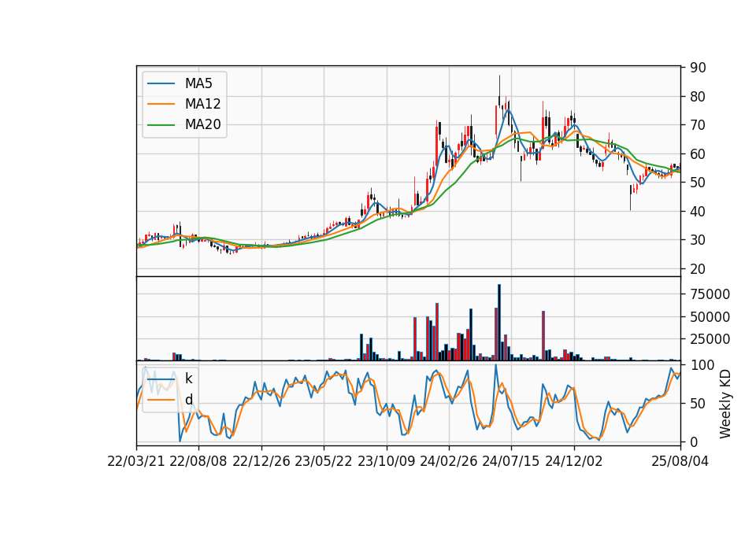Click the 24/07/15 date label
Screen dimensions: 756x543
click(511, 461)
